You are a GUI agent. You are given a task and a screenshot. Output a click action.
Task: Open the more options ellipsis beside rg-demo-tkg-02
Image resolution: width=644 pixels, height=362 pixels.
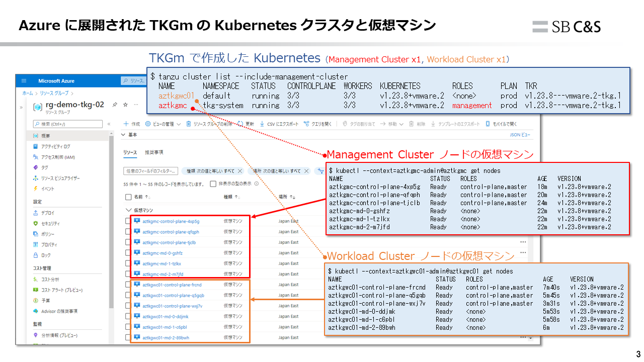(x=135, y=105)
